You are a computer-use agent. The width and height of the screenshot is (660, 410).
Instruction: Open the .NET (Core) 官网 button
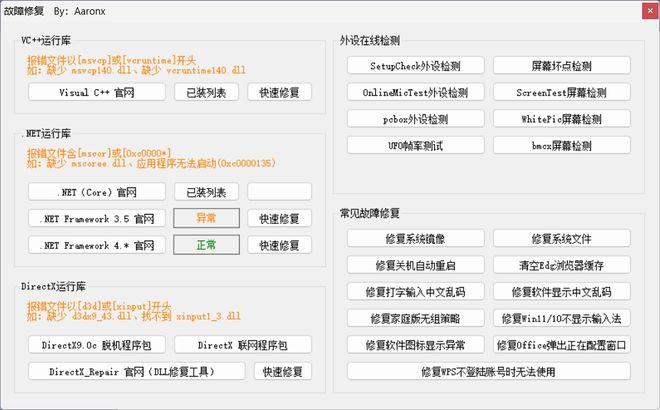click(97, 192)
